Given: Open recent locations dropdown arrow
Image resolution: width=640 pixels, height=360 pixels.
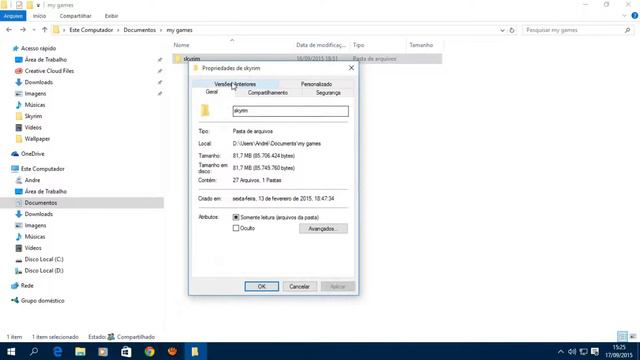Looking at the screenshot, I should [34, 30].
